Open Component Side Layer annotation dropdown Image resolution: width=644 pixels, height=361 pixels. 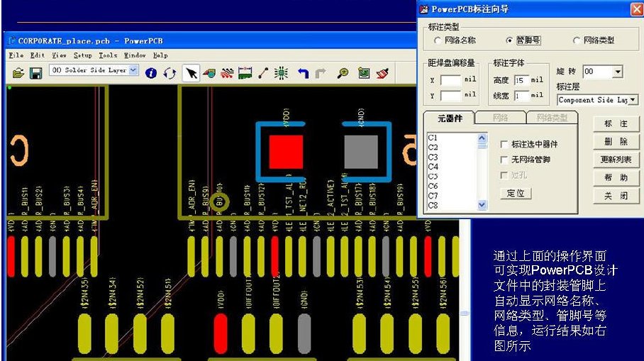pos(633,100)
